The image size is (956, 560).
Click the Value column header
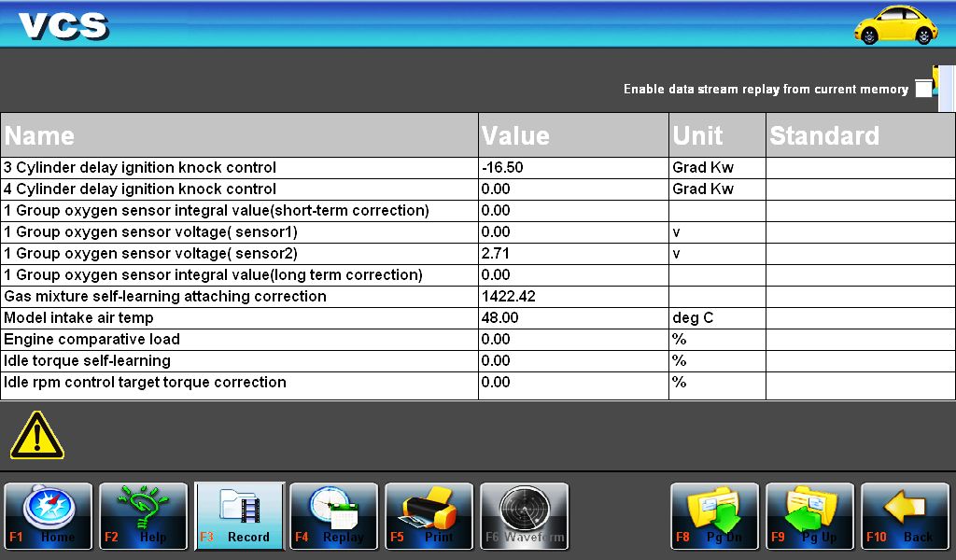(574, 134)
